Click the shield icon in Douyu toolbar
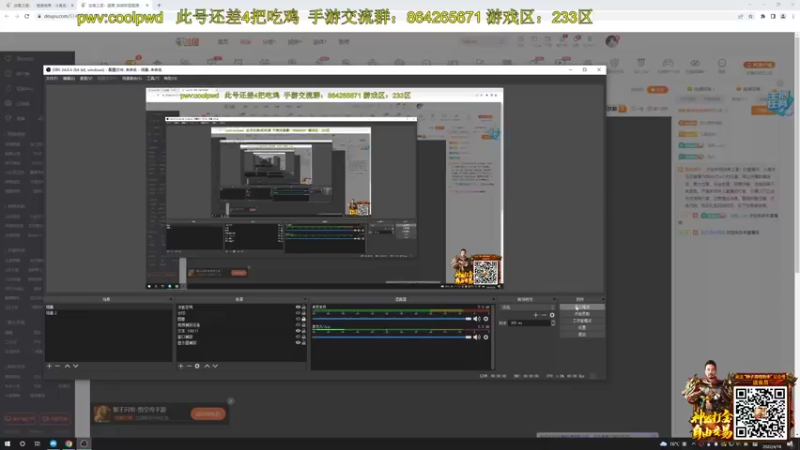800x450 pixels. click(x=614, y=63)
